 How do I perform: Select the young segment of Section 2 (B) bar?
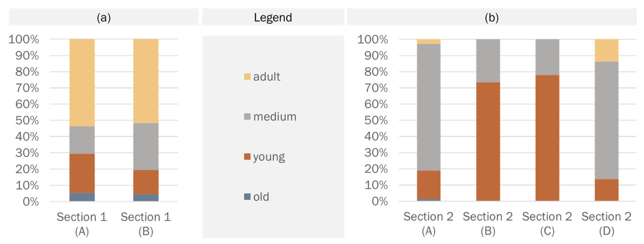[x=488, y=141]
